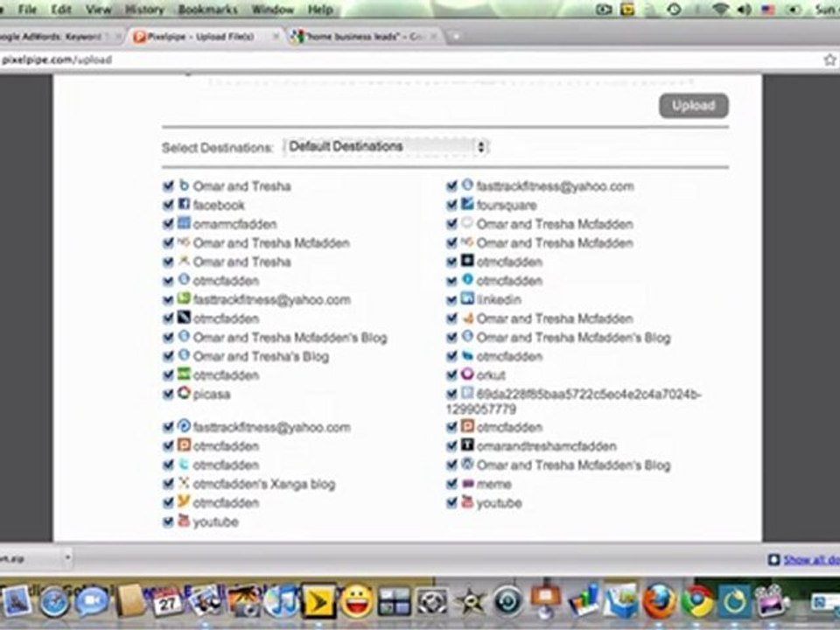Launch iTunes from the dock

click(x=280, y=601)
